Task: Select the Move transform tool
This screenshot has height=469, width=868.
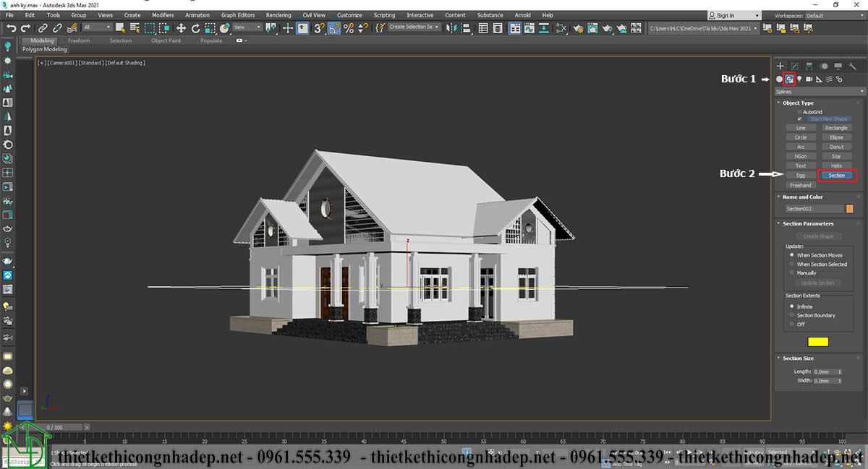Action: (x=181, y=27)
